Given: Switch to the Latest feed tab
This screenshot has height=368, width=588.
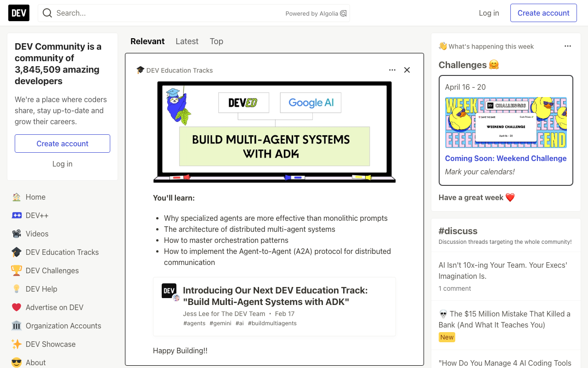Looking at the screenshot, I should [187, 41].
